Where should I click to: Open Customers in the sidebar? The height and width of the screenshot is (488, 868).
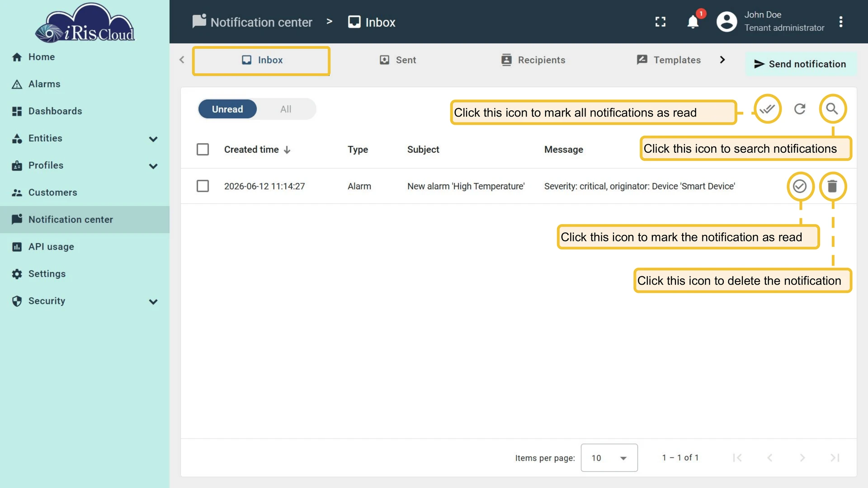[x=85, y=192]
